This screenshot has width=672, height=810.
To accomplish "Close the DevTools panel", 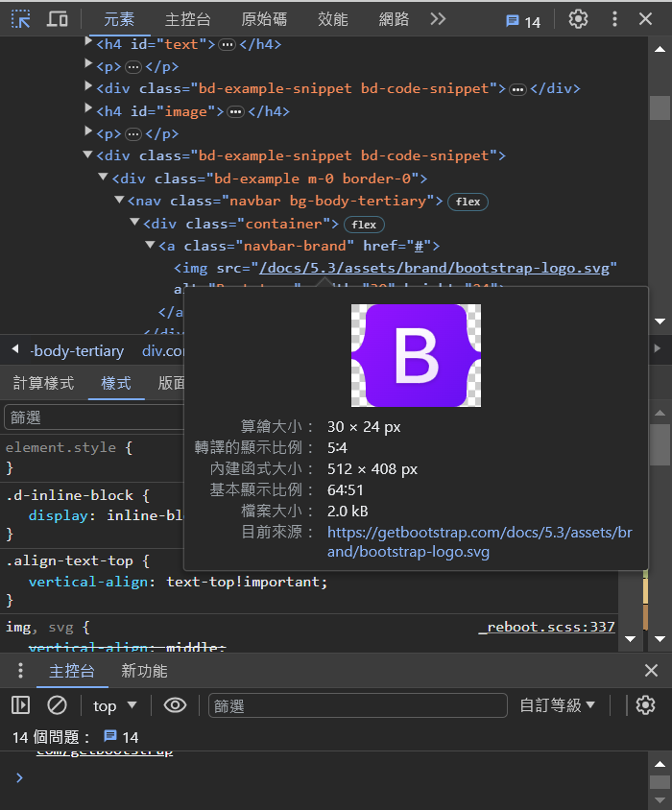I will [646, 19].
